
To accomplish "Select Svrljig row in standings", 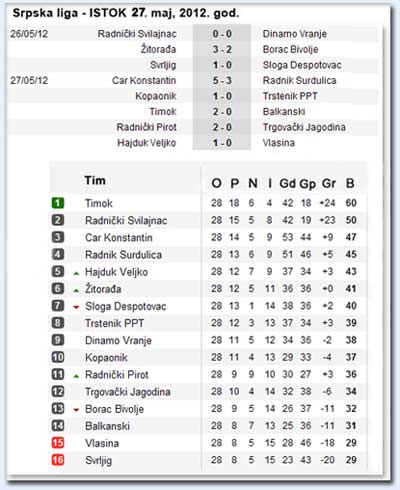I will click(x=208, y=460).
